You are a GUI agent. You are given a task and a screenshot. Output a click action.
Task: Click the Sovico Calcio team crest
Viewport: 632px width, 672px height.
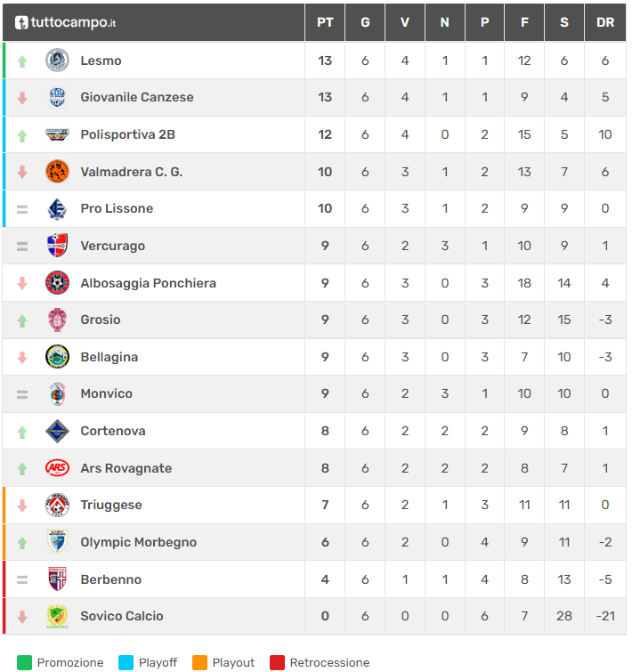click(x=57, y=616)
